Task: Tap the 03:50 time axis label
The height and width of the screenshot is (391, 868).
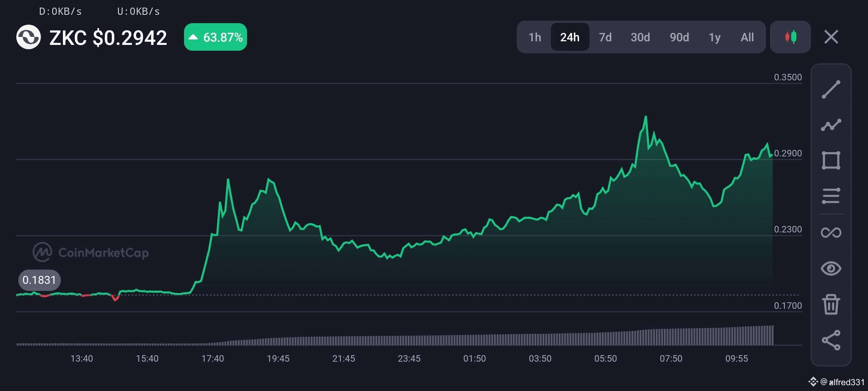Action: [540, 358]
